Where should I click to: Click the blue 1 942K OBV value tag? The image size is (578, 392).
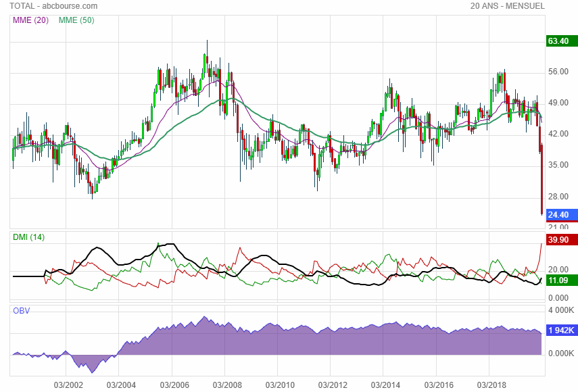click(562, 330)
